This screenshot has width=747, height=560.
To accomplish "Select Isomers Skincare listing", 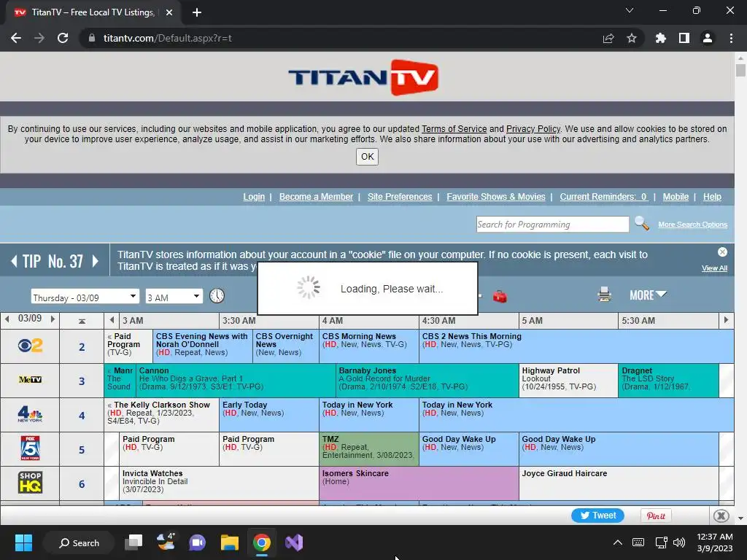I will coord(419,483).
